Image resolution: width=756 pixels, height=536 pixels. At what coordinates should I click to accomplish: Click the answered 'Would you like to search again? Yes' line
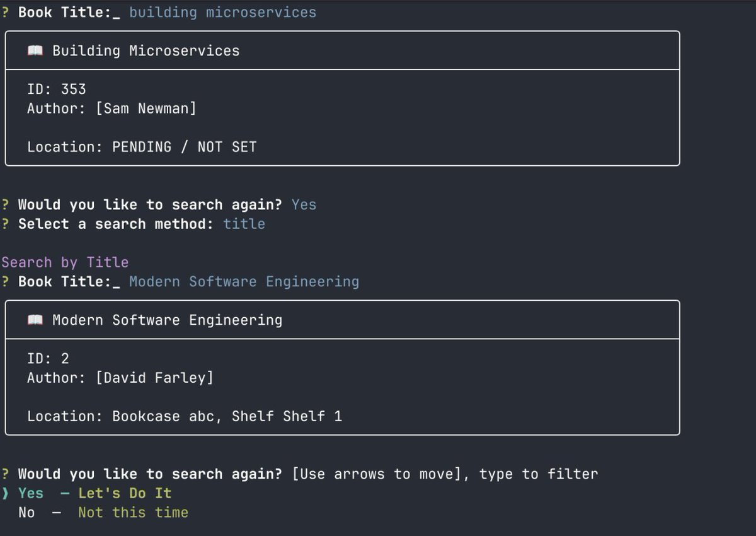click(x=159, y=205)
